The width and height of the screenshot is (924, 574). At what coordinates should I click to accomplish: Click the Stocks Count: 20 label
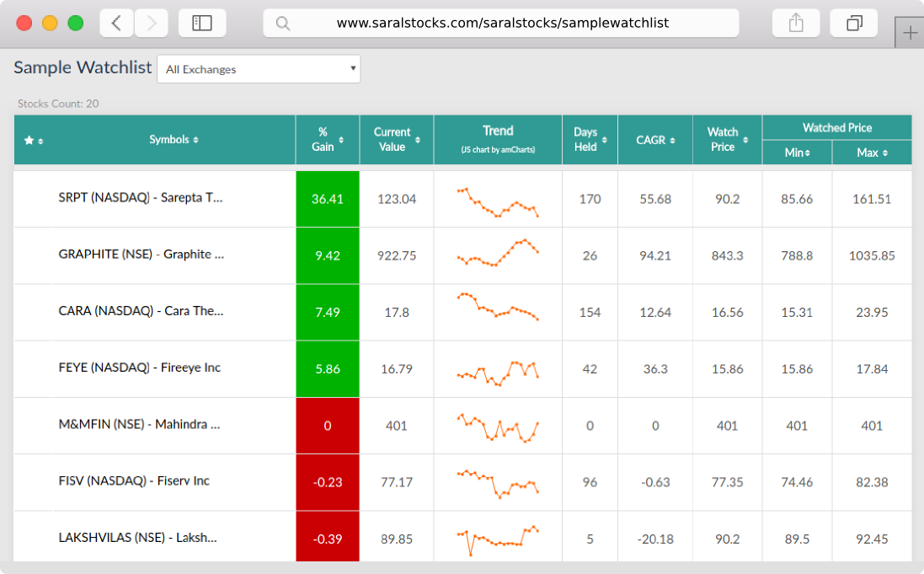tap(58, 103)
